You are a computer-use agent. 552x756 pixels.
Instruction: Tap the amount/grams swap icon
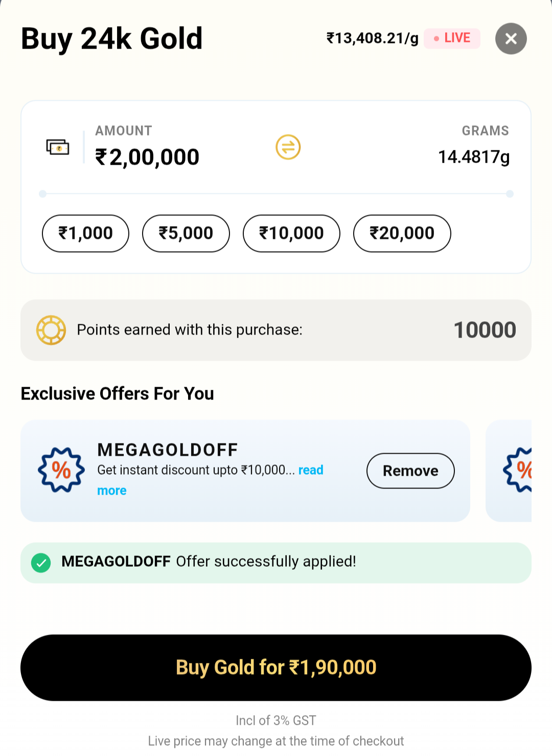[288, 147]
